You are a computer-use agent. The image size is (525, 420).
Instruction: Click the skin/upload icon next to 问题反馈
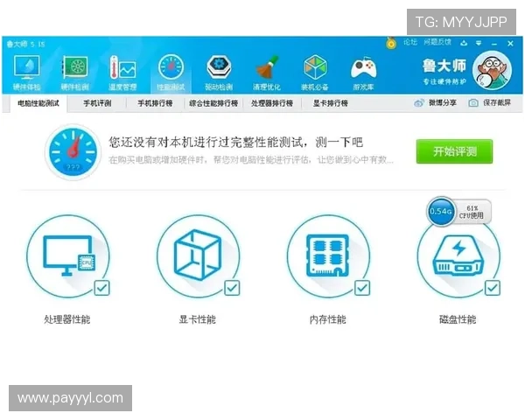[x=464, y=43]
